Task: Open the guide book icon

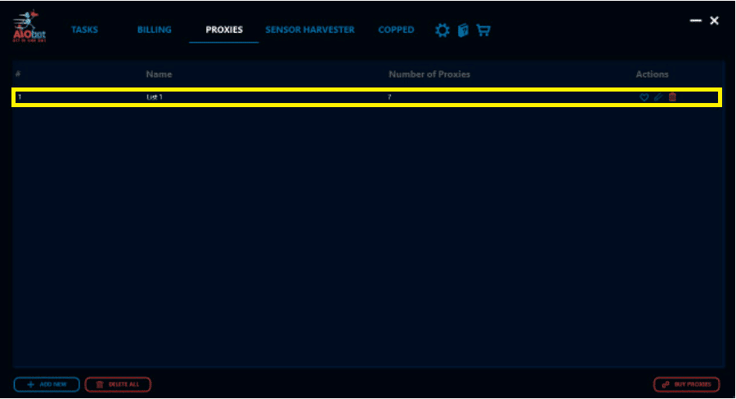Action: coord(463,31)
